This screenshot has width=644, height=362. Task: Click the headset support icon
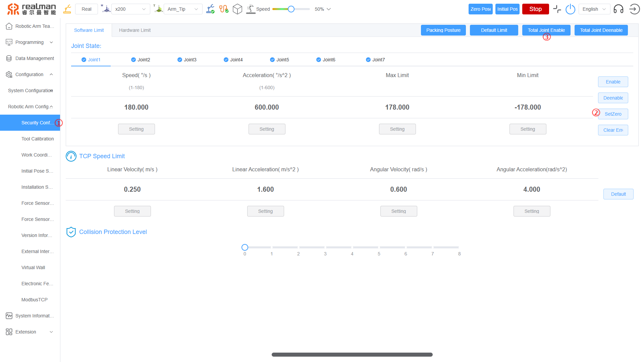[x=618, y=9]
